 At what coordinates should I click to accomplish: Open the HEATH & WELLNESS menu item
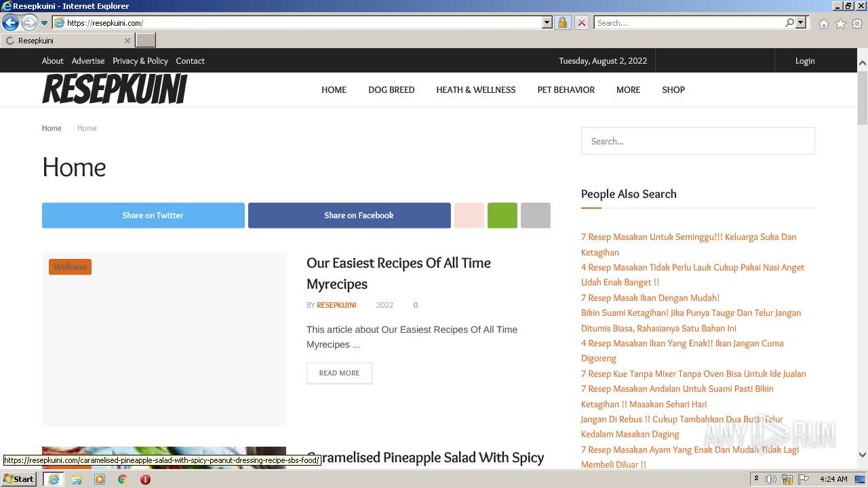(476, 89)
